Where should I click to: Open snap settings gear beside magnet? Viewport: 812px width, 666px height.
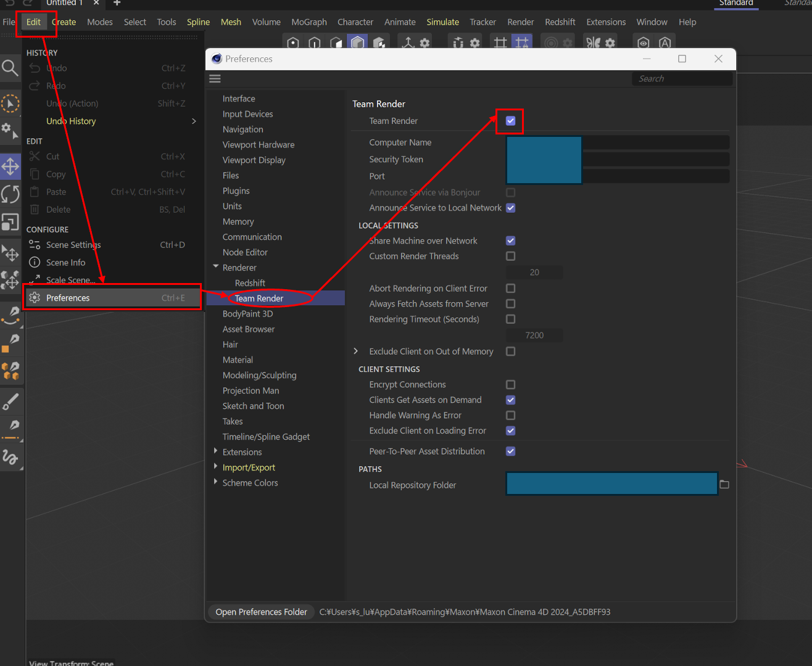pyautogui.click(x=474, y=43)
